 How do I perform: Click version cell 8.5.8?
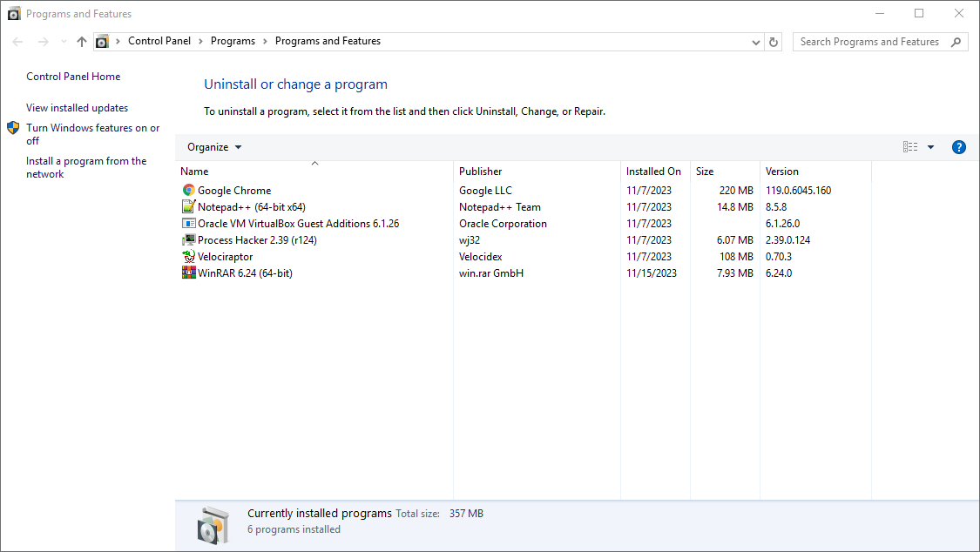coord(775,206)
